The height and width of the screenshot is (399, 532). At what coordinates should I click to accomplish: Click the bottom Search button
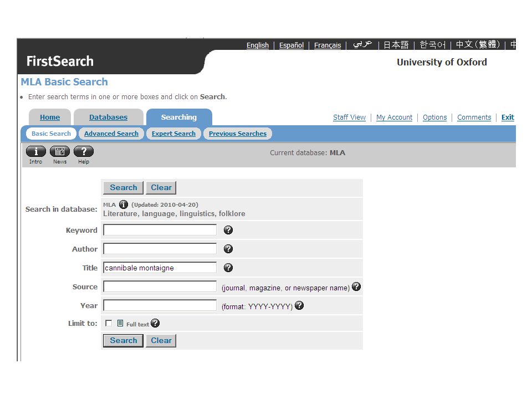pyautogui.click(x=123, y=341)
